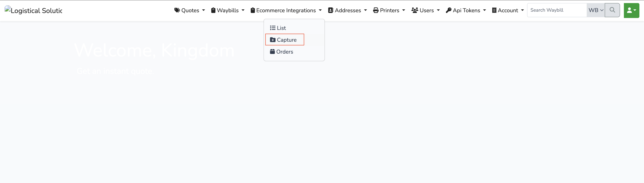Click the Addresses contact card icon
644x183 pixels.
(330, 10)
